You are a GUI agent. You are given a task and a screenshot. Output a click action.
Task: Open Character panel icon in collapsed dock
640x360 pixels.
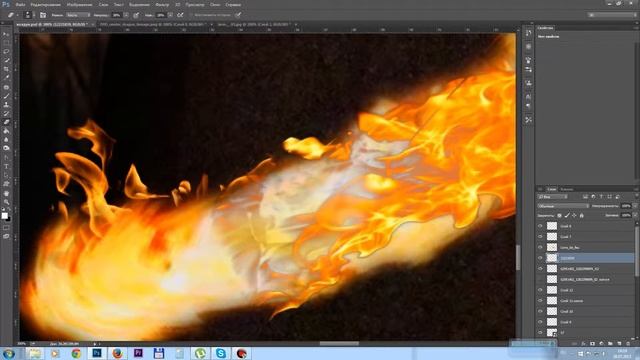click(x=529, y=97)
